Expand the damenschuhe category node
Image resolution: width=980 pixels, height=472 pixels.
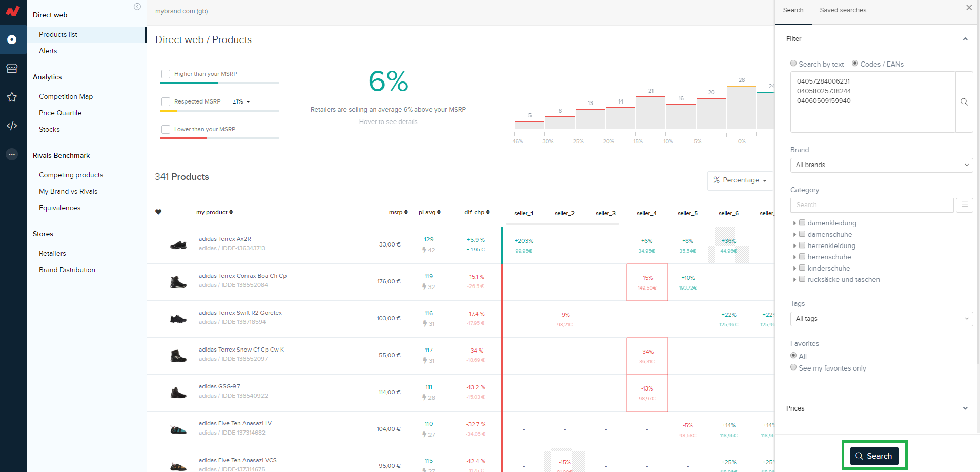794,235
